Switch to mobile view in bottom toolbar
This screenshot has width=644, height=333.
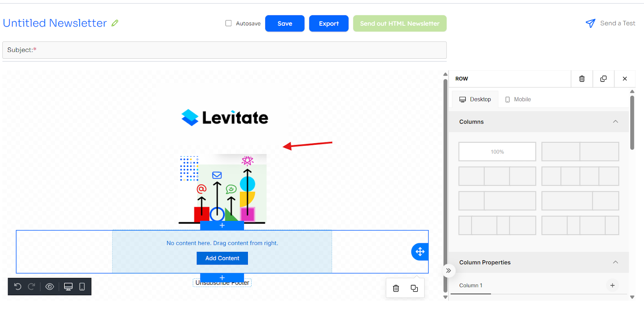click(x=82, y=286)
